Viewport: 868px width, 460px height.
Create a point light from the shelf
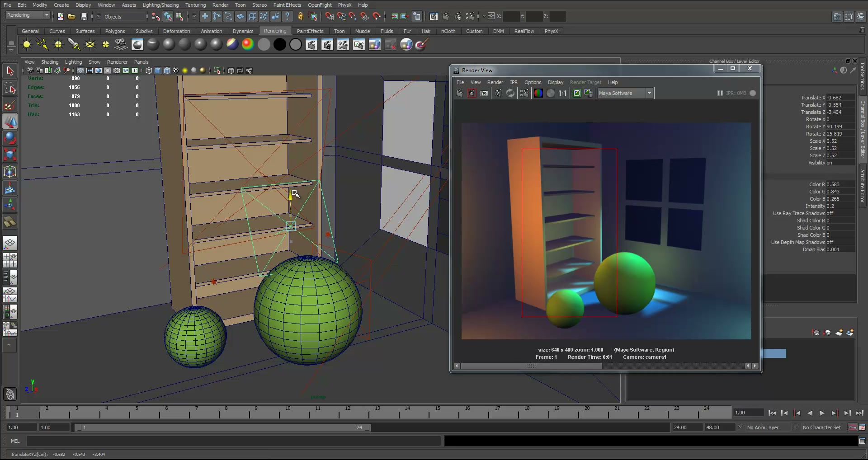58,44
